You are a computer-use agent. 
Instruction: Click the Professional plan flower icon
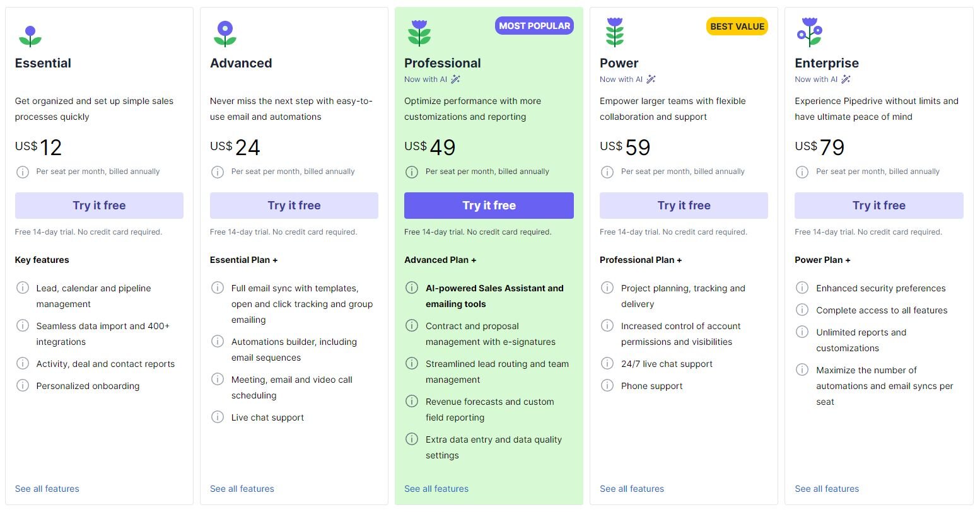click(419, 32)
